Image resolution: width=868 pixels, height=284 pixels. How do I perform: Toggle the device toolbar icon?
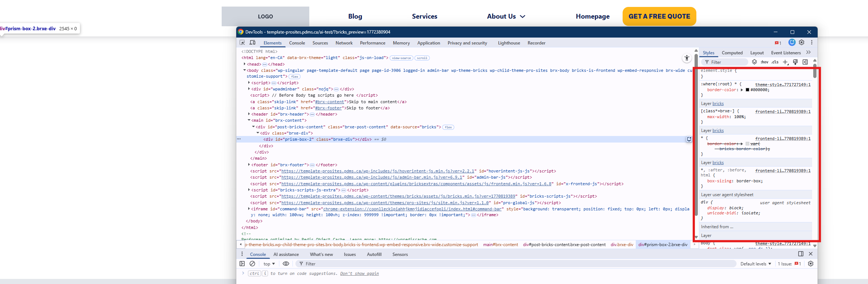coord(252,43)
